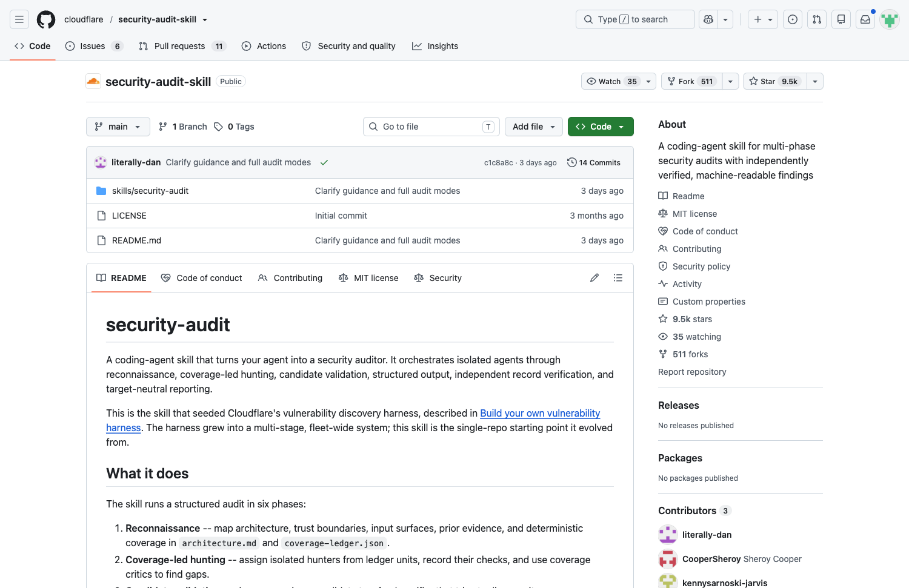Switch to the Pull requests tab
This screenshot has height=588, width=909.
(182, 46)
